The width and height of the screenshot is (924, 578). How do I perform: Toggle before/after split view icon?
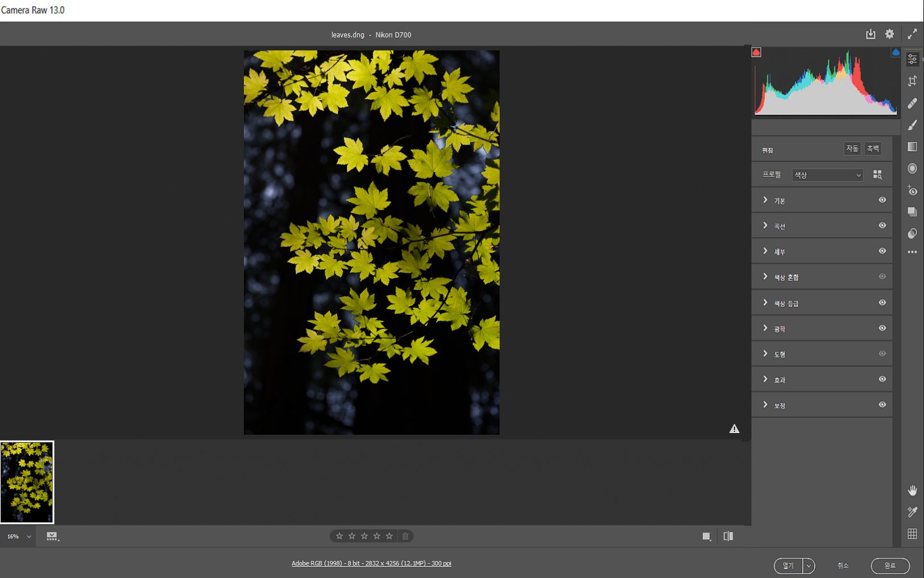[728, 536]
